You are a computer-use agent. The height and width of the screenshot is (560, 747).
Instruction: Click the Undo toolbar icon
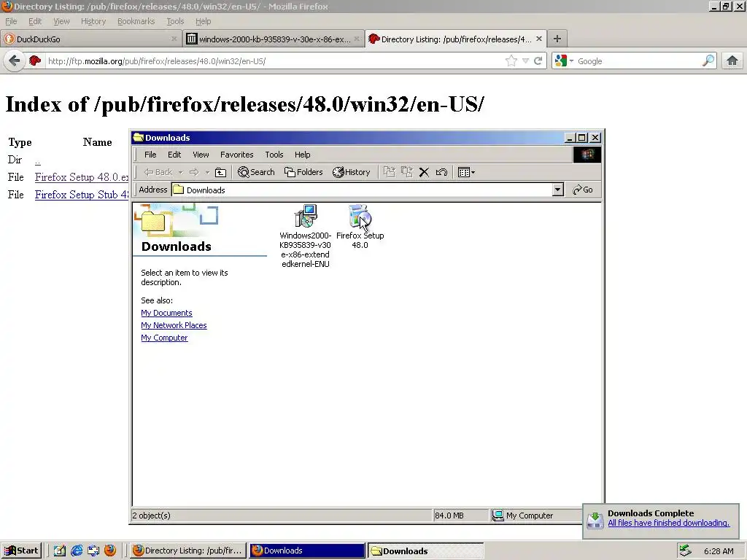(x=441, y=172)
